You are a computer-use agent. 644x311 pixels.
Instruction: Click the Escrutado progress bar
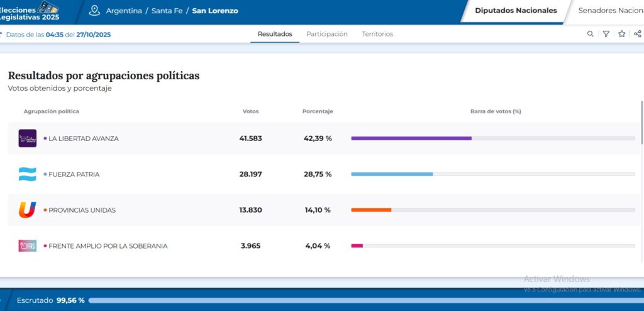pyautogui.click(x=365, y=301)
